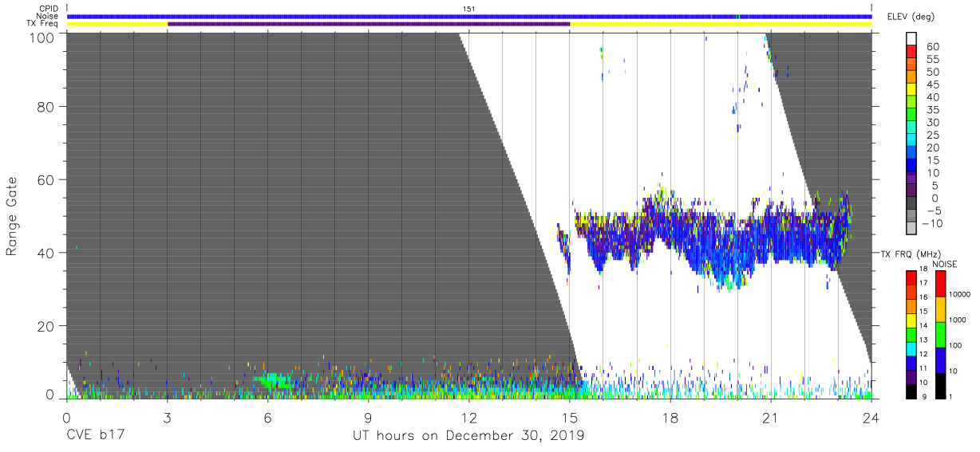
Task: Click the blue Noise bar at top
Action: point(469,16)
